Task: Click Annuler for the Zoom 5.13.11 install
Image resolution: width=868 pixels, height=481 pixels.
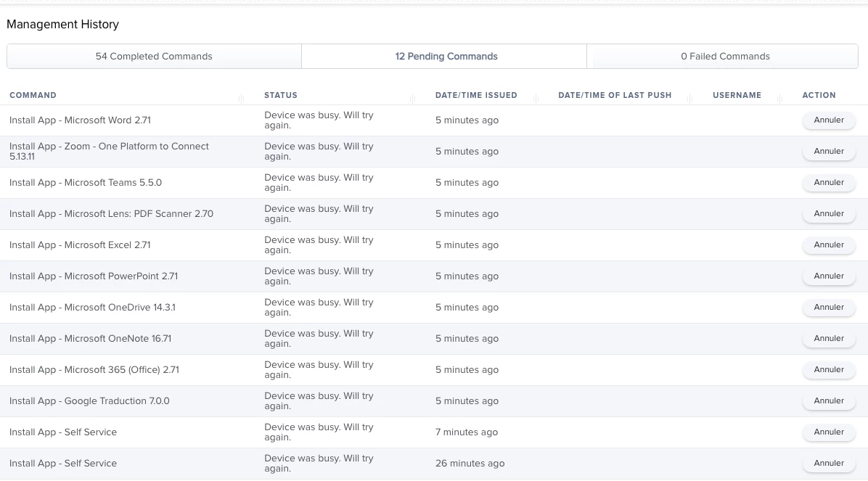Action: (829, 151)
